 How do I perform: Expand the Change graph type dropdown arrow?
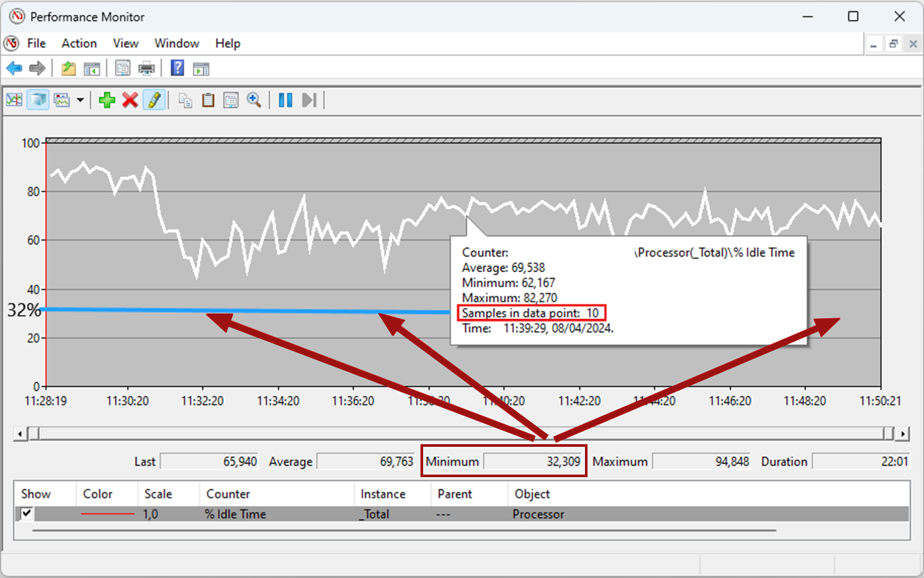(x=80, y=100)
